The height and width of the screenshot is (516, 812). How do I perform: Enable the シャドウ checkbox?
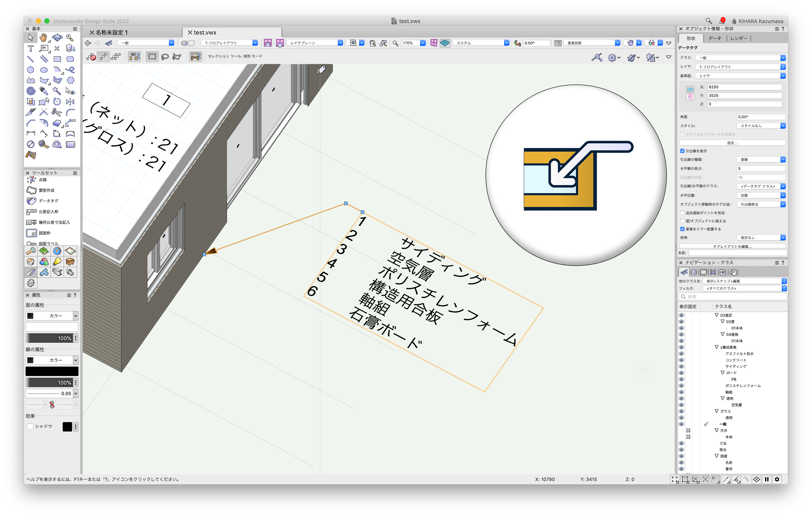30,427
